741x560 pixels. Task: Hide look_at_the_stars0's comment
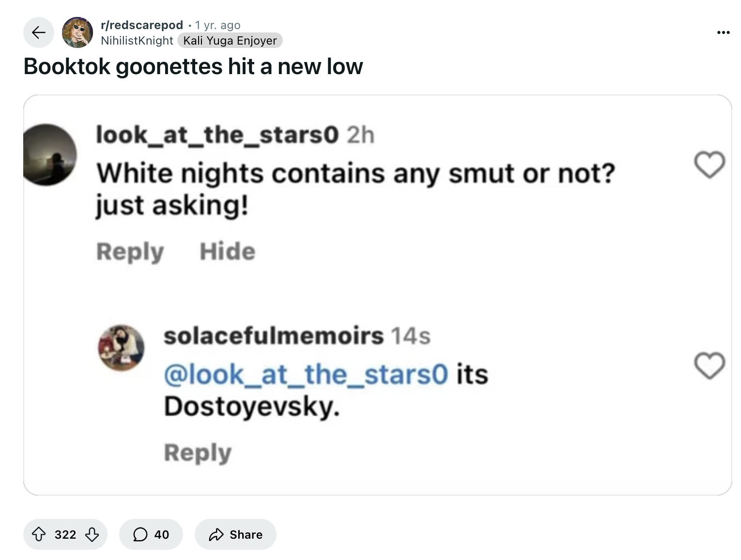(x=227, y=251)
